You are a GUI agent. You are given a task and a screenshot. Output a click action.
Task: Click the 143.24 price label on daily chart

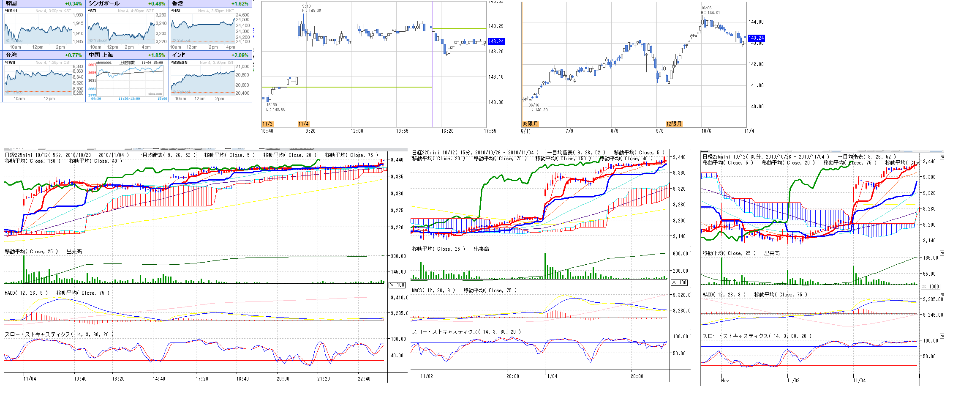pyautogui.click(x=756, y=38)
